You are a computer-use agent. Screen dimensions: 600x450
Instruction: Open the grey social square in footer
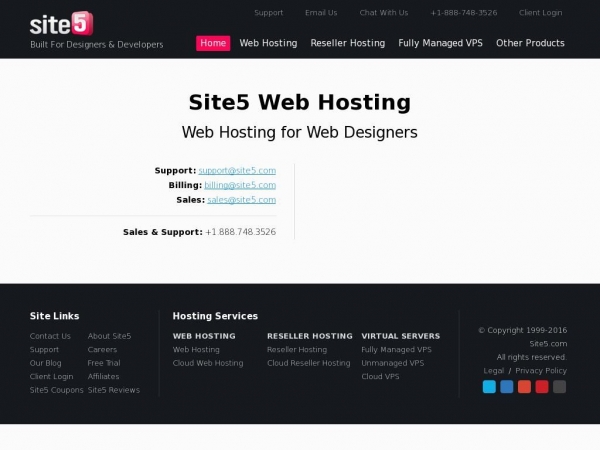click(x=559, y=386)
